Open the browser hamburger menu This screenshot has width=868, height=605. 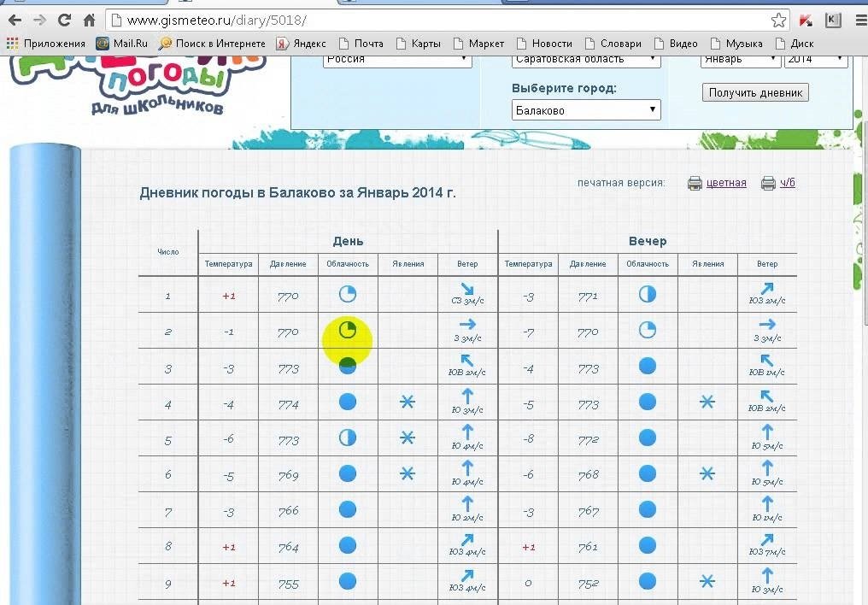861,21
